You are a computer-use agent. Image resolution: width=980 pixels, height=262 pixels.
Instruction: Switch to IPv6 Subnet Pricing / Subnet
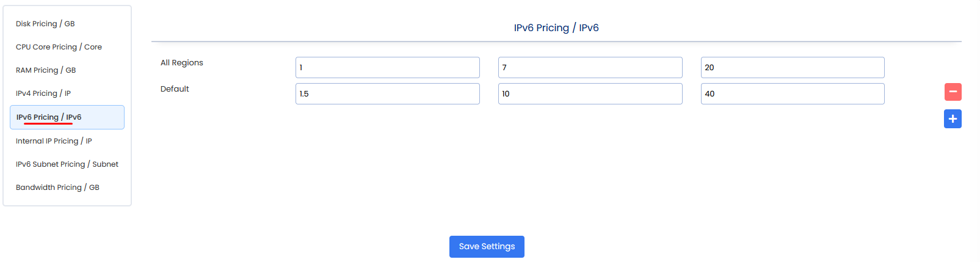[x=67, y=164]
